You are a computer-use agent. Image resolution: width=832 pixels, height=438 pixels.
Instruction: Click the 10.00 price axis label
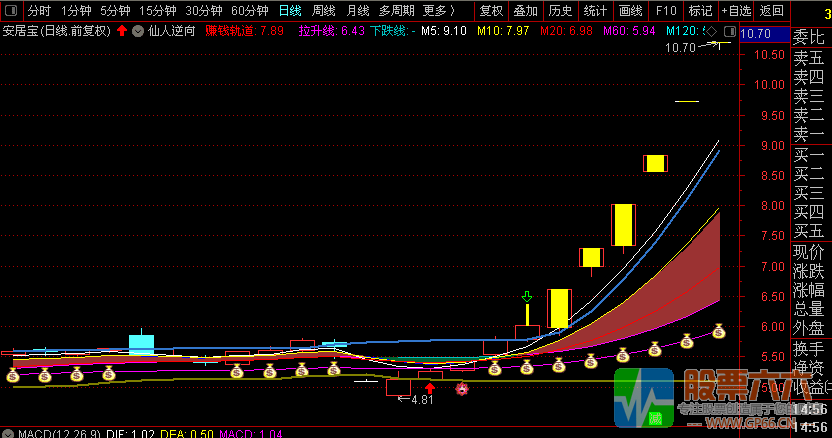tap(769, 85)
